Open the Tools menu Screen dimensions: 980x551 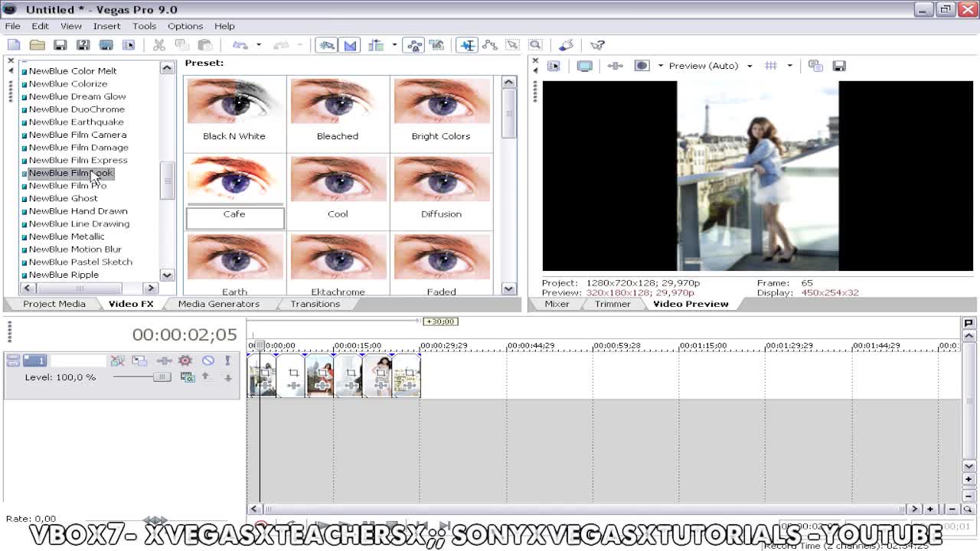pos(144,26)
